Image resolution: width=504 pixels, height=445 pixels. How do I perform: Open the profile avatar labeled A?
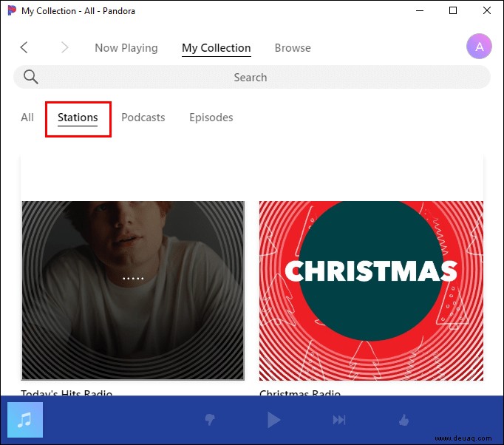point(479,47)
